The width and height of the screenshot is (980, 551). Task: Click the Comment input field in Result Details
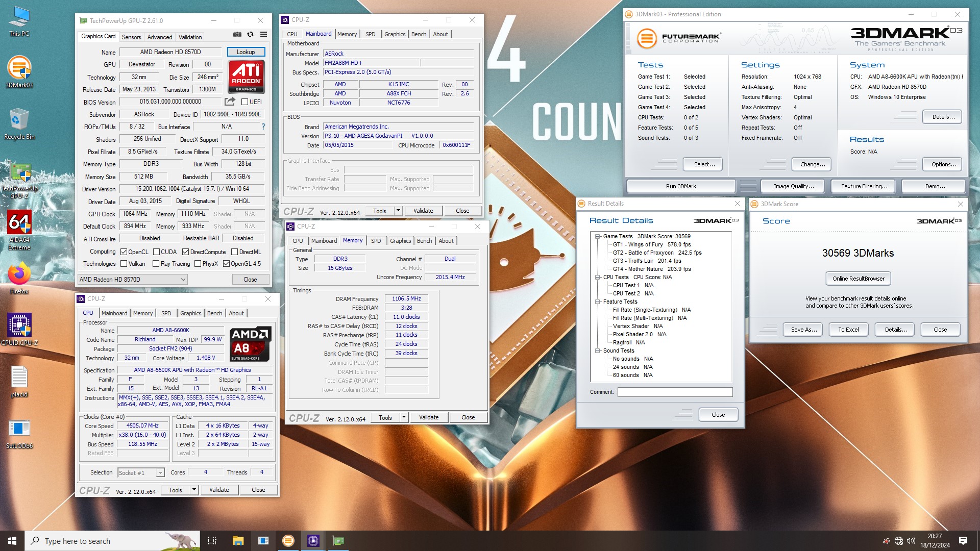pos(675,392)
